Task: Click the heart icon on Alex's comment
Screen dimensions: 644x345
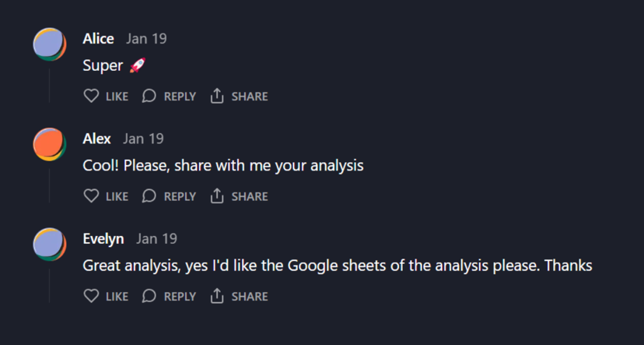Action: pos(91,196)
